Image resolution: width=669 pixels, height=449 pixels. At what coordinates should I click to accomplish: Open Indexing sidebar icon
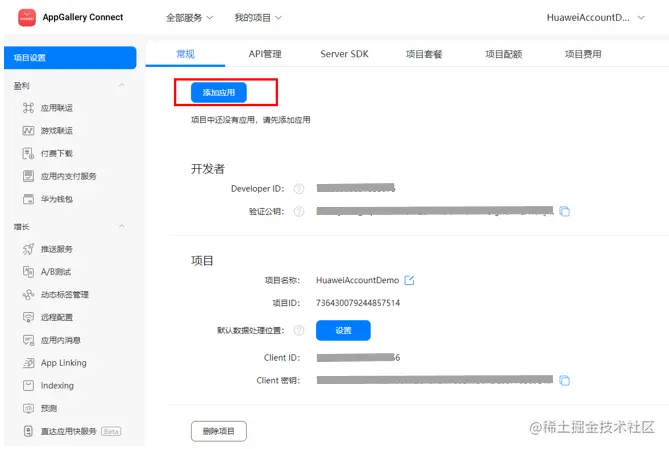click(x=28, y=385)
